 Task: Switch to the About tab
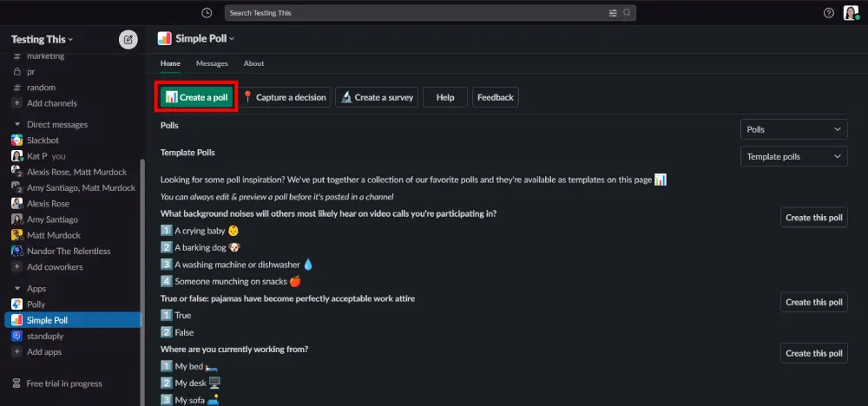[x=253, y=63]
